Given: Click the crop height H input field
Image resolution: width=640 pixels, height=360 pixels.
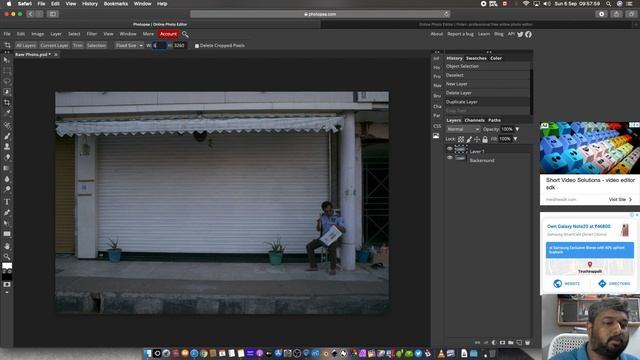Looking at the screenshot, I should [x=180, y=45].
